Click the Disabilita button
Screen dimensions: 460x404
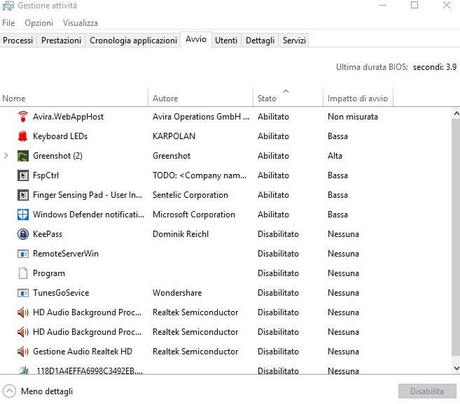(x=427, y=391)
